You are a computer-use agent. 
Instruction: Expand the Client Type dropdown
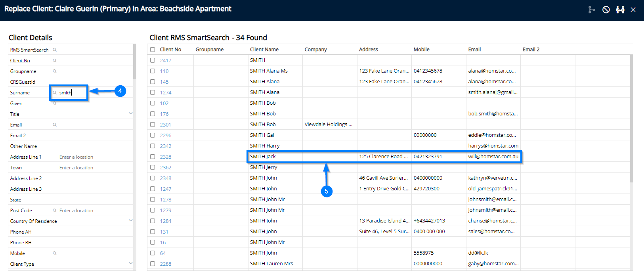pyautogui.click(x=130, y=264)
